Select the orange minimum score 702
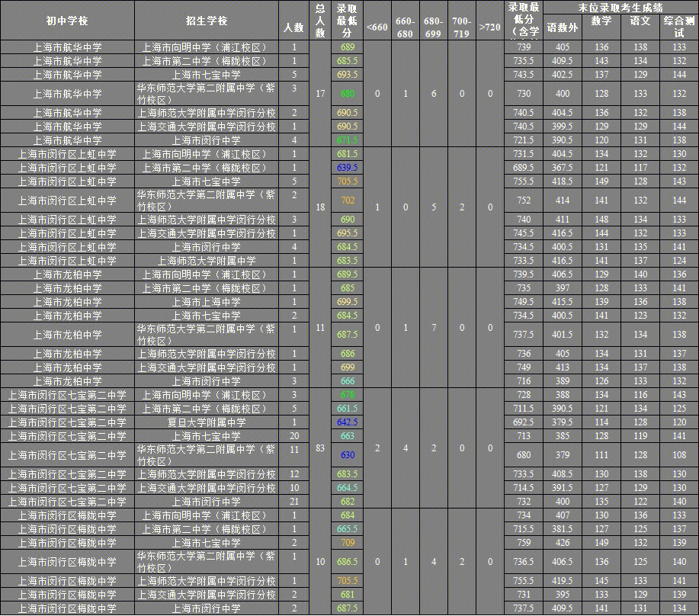The width and height of the screenshot is (699, 616). pyautogui.click(x=348, y=201)
